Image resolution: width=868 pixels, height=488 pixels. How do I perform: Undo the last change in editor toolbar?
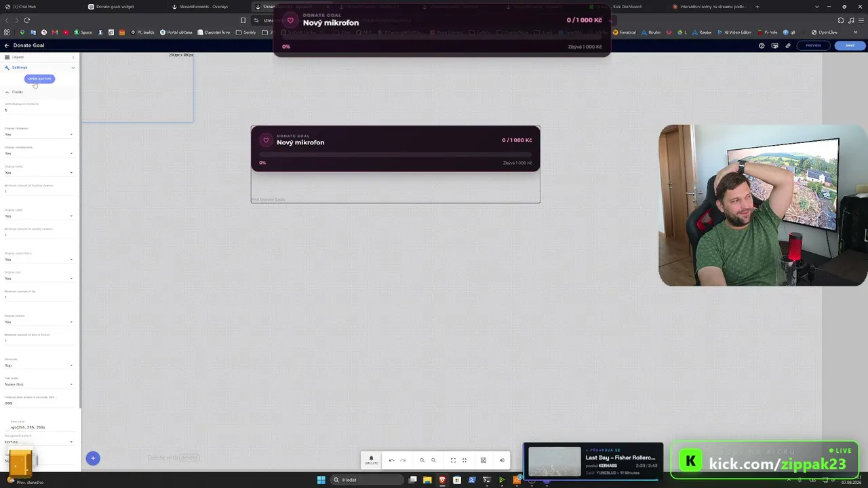tap(391, 460)
